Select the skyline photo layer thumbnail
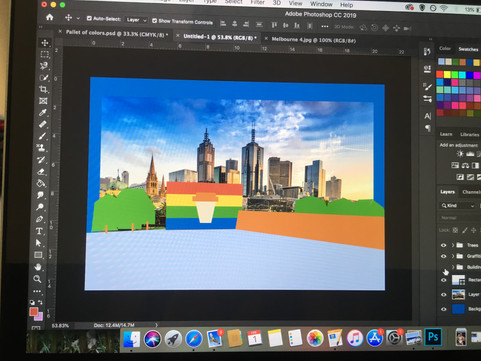Viewport: 481px width, 361px height. (x=458, y=294)
